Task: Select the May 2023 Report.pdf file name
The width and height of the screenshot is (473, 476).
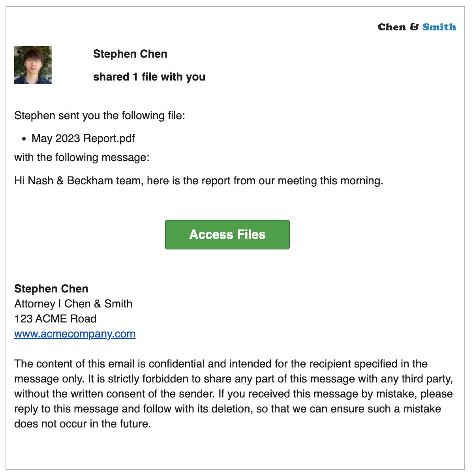Action: pyautogui.click(x=83, y=139)
